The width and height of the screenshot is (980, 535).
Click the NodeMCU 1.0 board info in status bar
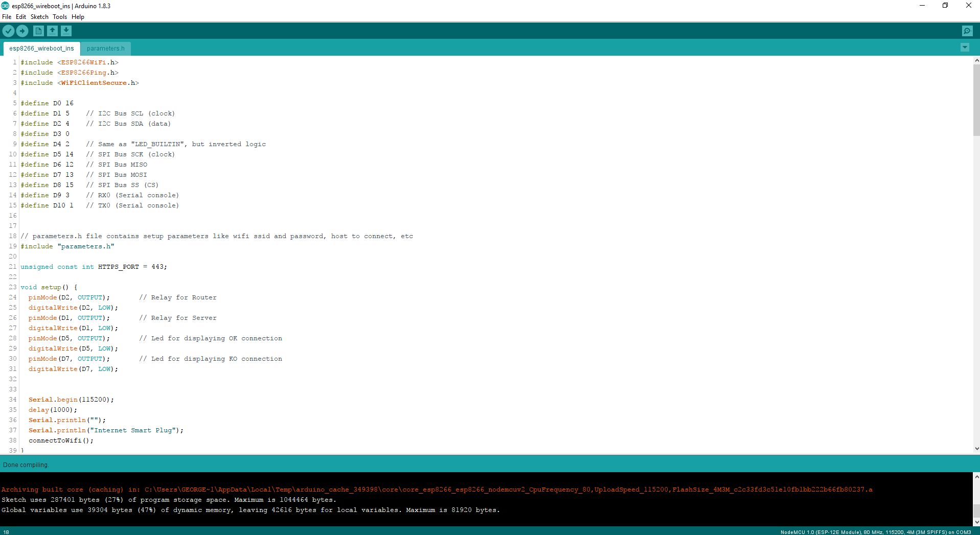coord(876,532)
